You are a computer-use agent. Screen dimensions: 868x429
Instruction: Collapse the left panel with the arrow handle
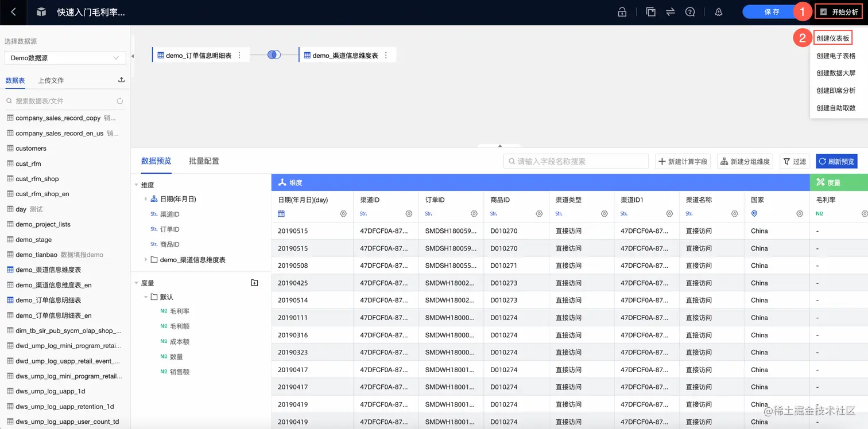133,56
